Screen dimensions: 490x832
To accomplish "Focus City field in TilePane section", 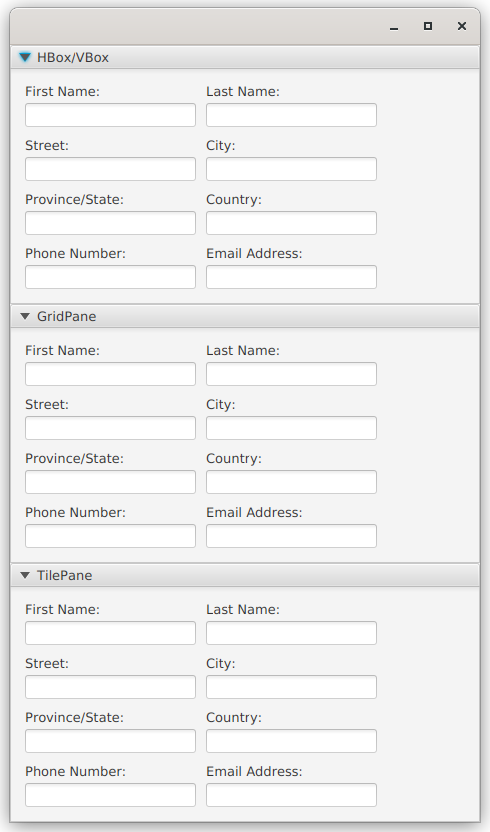I will (x=291, y=687).
